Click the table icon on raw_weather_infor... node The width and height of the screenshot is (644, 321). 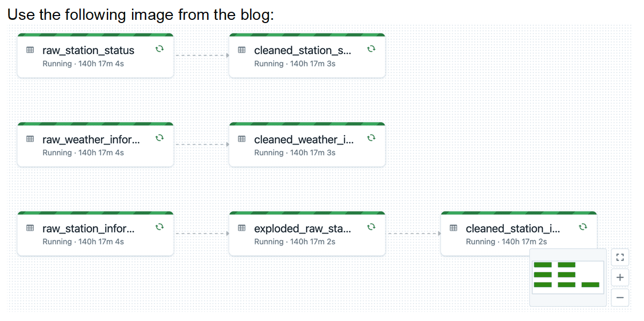(x=30, y=139)
